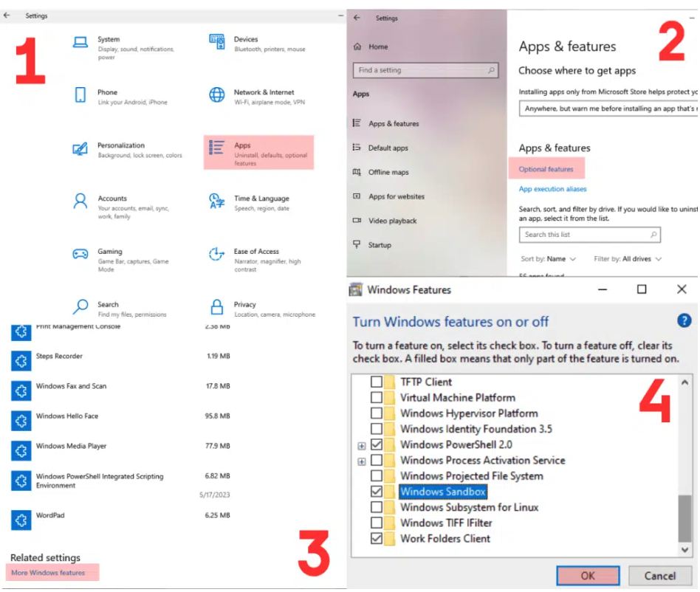Click the magnifier icon in Search this list
This screenshot has height=592, width=700.
click(x=653, y=235)
